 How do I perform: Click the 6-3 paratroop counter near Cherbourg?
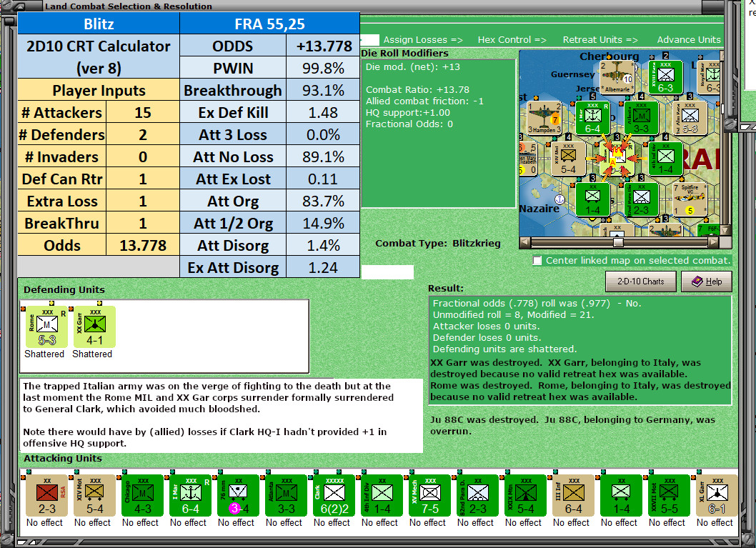665,77
